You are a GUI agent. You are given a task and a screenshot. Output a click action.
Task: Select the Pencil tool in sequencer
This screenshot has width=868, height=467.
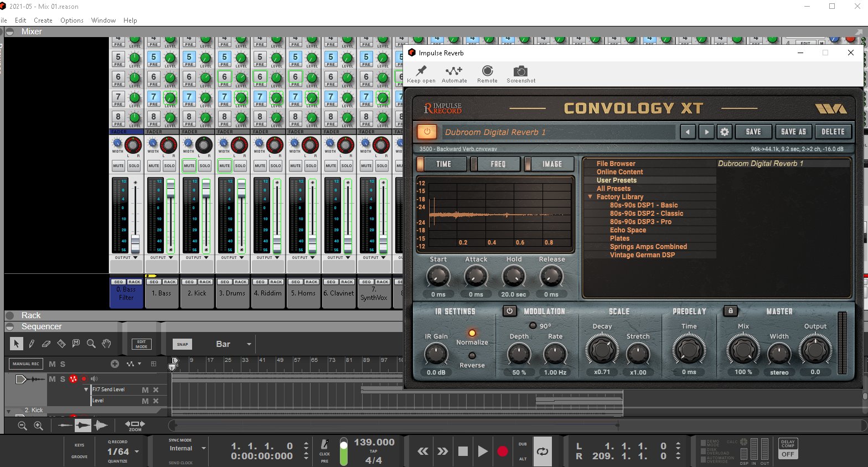(32, 344)
